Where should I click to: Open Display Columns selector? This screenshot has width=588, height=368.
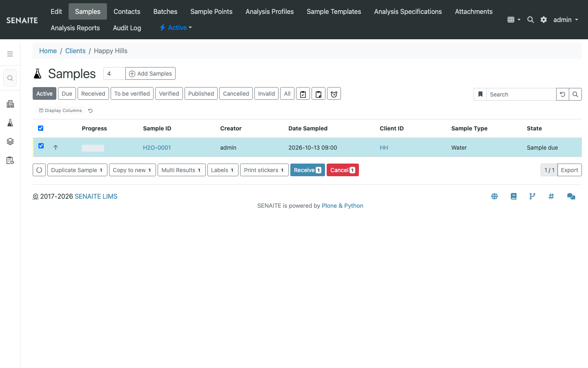point(60,110)
